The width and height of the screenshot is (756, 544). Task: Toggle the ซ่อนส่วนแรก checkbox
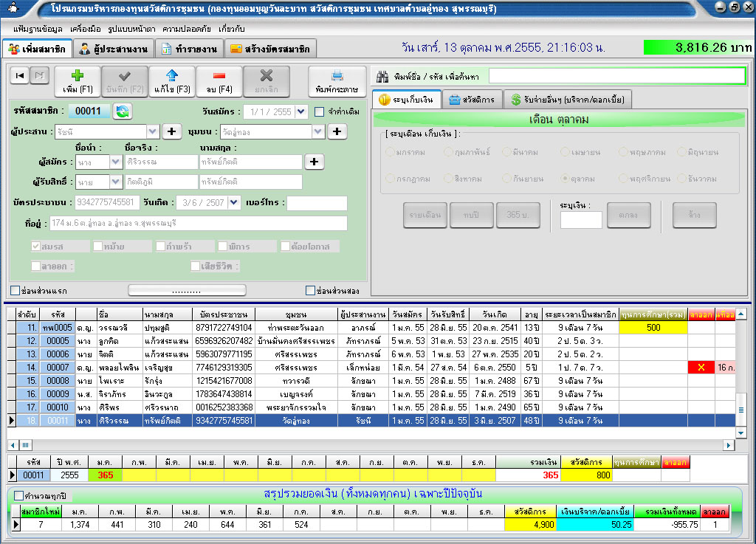(x=16, y=290)
